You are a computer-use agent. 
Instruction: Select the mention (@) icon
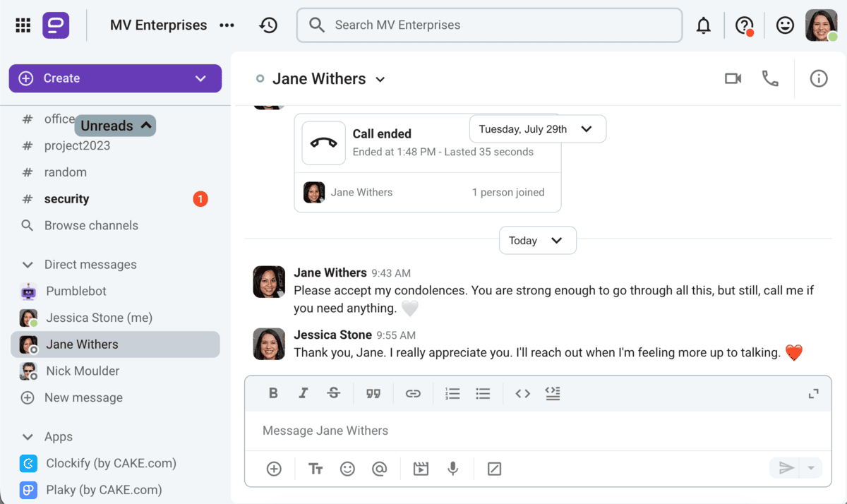[x=380, y=468]
